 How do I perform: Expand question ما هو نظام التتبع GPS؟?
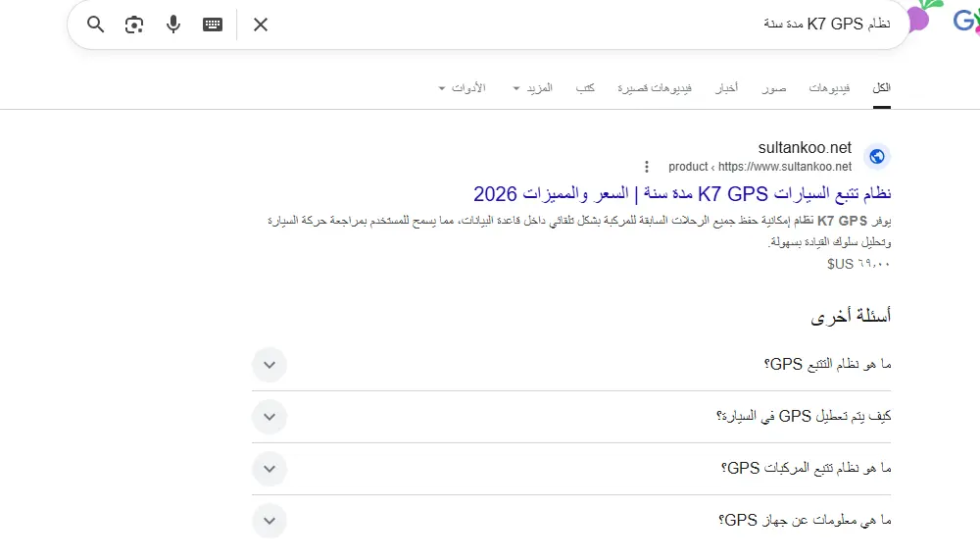(x=571, y=364)
